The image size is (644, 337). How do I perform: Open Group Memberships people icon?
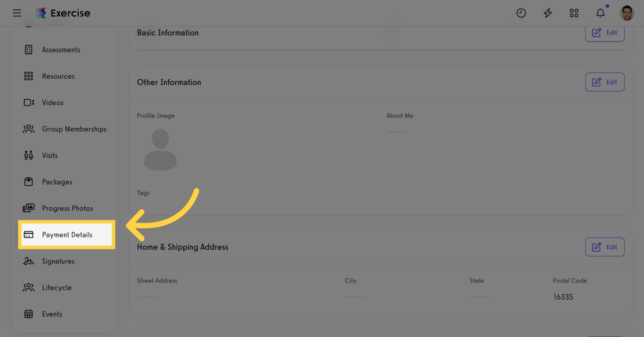click(28, 129)
